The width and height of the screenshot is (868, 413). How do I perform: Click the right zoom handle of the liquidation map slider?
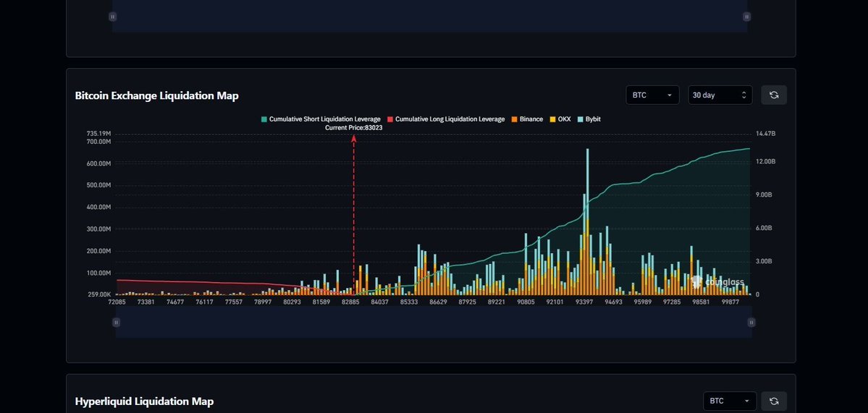click(x=751, y=323)
